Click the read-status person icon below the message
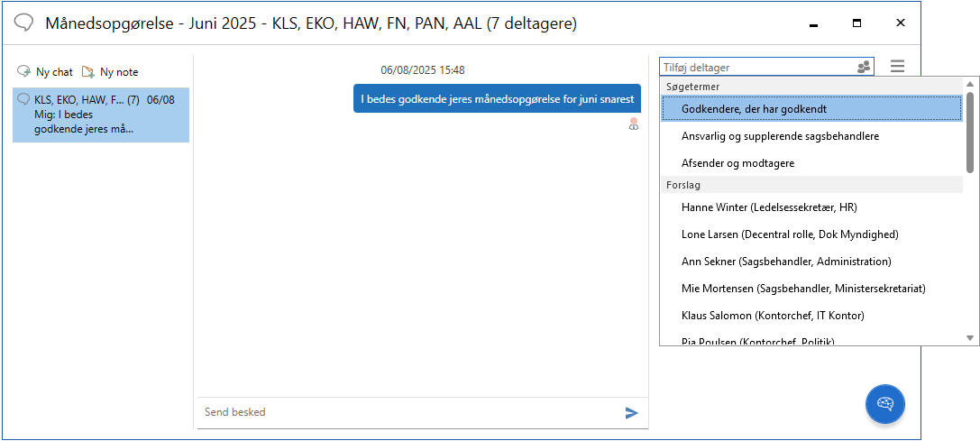The height and width of the screenshot is (441, 980). tap(634, 124)
